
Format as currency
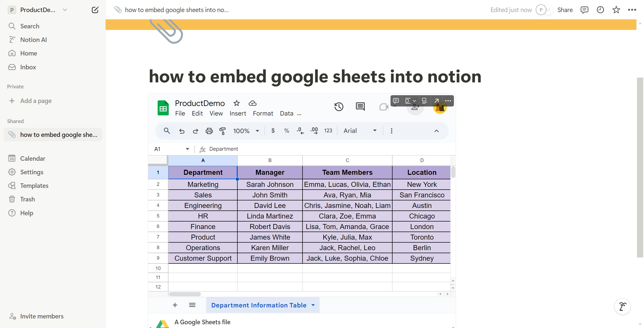(x=273, y=131)
